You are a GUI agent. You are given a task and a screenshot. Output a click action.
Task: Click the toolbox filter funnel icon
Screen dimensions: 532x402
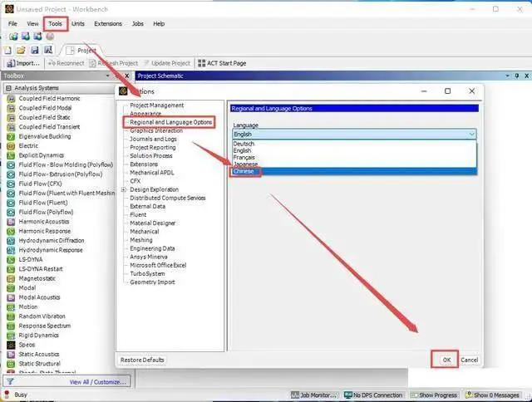[10, 382]
